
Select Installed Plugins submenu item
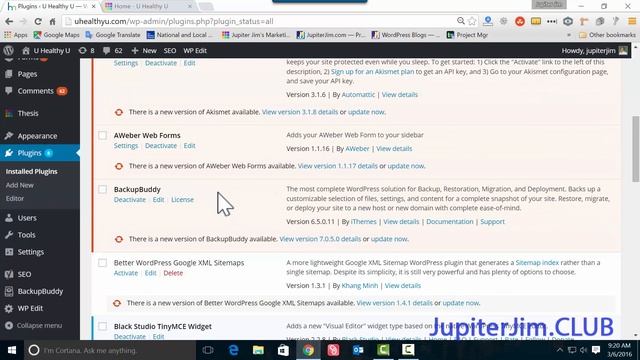click(x=31, y=171)
